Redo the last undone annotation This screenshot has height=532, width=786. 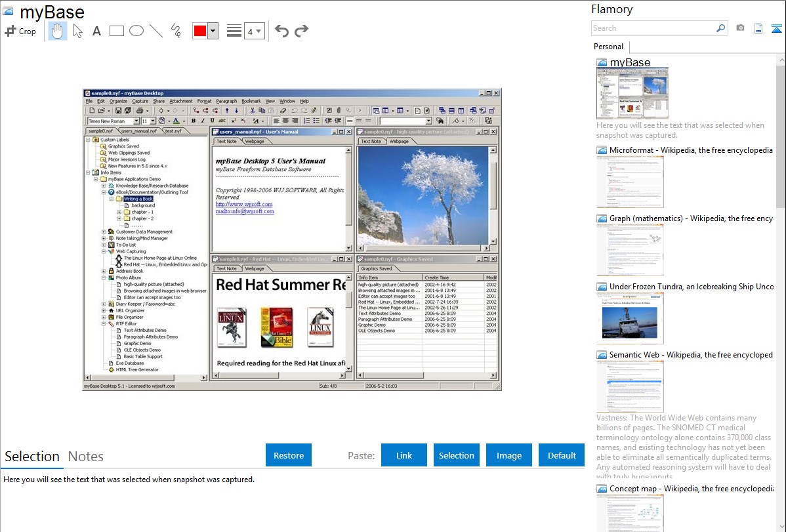[x=301, y=31]
